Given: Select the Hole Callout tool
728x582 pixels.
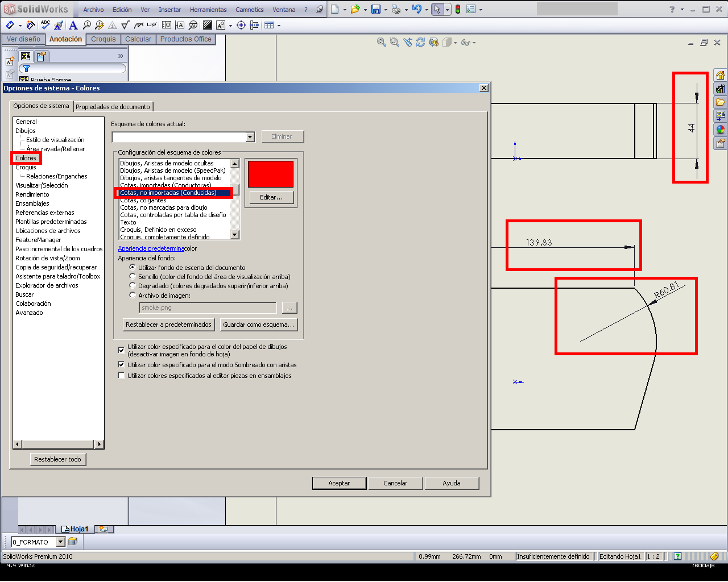Looking at the screenshot, I should click(151, 25).
